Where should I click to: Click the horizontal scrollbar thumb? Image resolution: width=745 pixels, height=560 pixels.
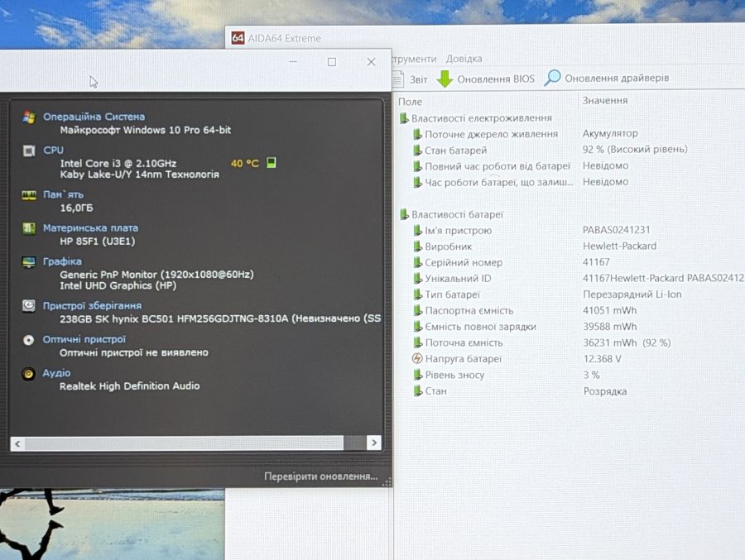click(x=185, y=443)
